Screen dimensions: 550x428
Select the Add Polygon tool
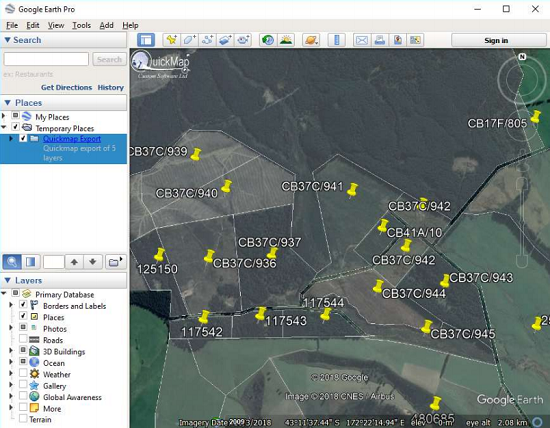click(x=189, y=40)
